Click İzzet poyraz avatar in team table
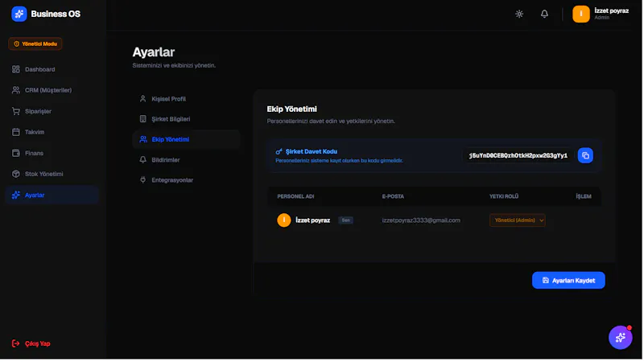 tap(284, 220)
